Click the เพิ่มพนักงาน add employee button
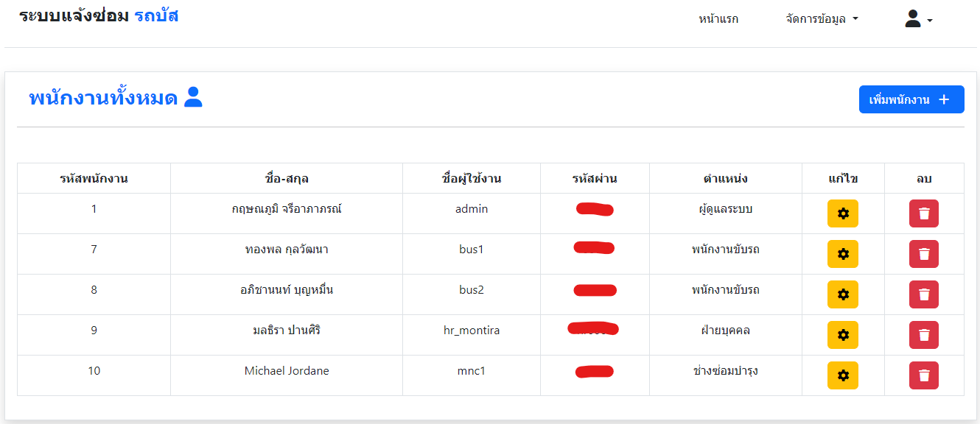 tap(911, 100)
